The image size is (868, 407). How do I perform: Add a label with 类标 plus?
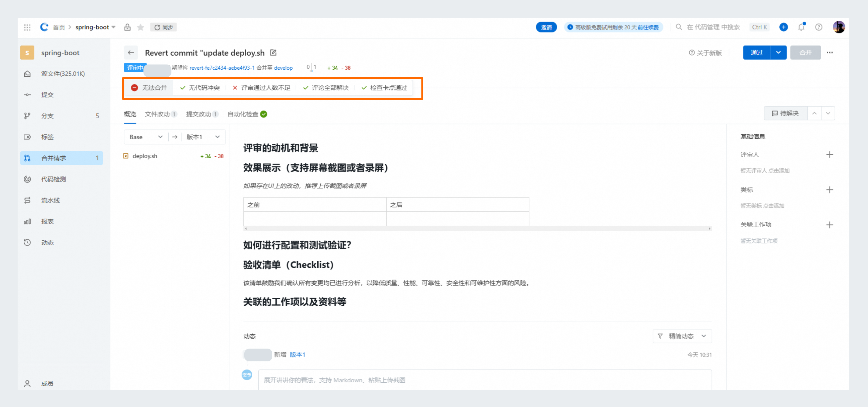pyautogui.click(x=830, y=190)
